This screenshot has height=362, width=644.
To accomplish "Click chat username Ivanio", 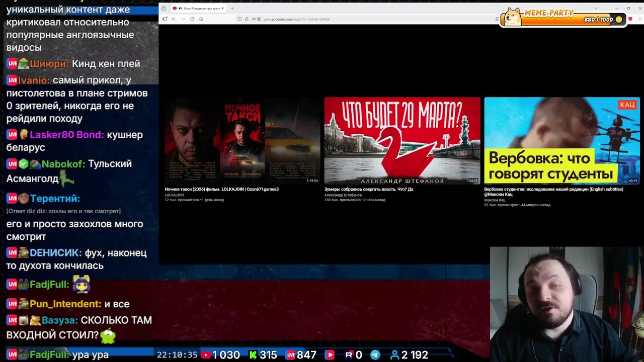I will coord(34,80).
